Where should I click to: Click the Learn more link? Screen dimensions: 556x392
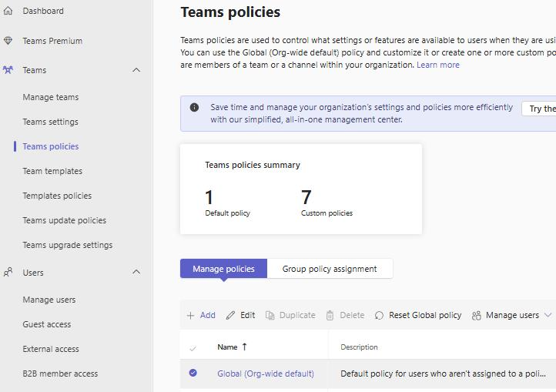coord(438,65)
